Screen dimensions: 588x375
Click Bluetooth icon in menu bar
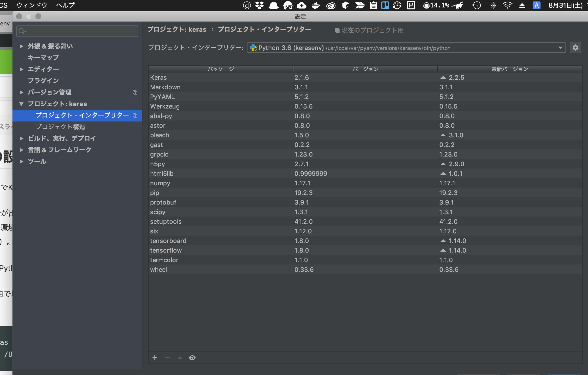coord(493,5)
